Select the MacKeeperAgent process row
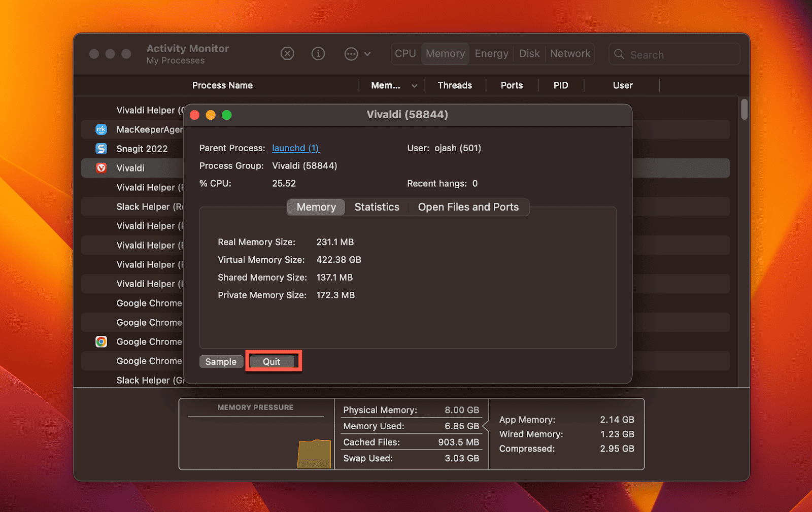Image resolution: width=812 pixels, height=512 pixels. pyautogui.click(x=132, y=129)
